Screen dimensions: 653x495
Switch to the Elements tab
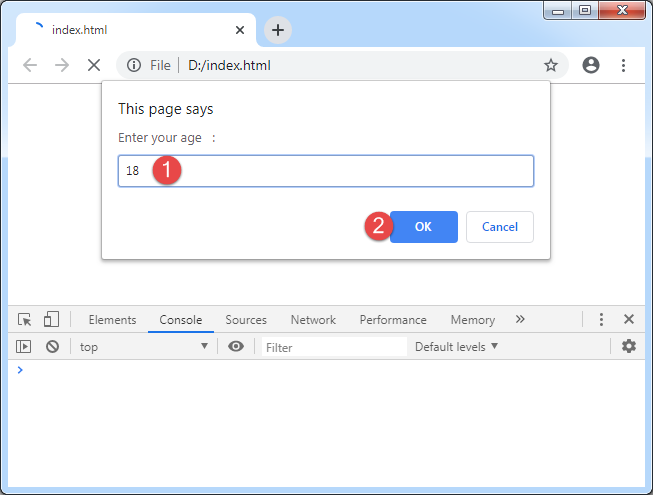(x=112, y=320)
